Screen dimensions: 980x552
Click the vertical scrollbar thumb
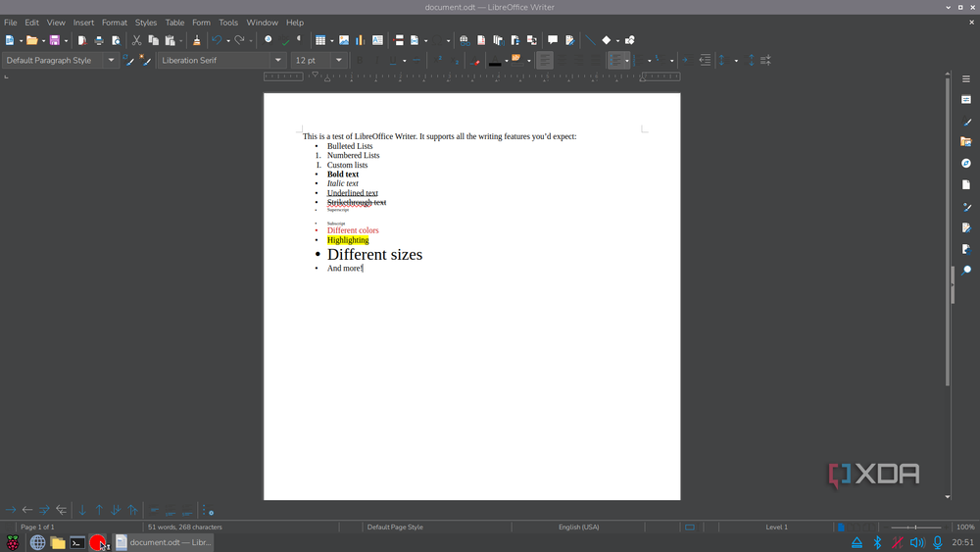(x=948, y=231)
